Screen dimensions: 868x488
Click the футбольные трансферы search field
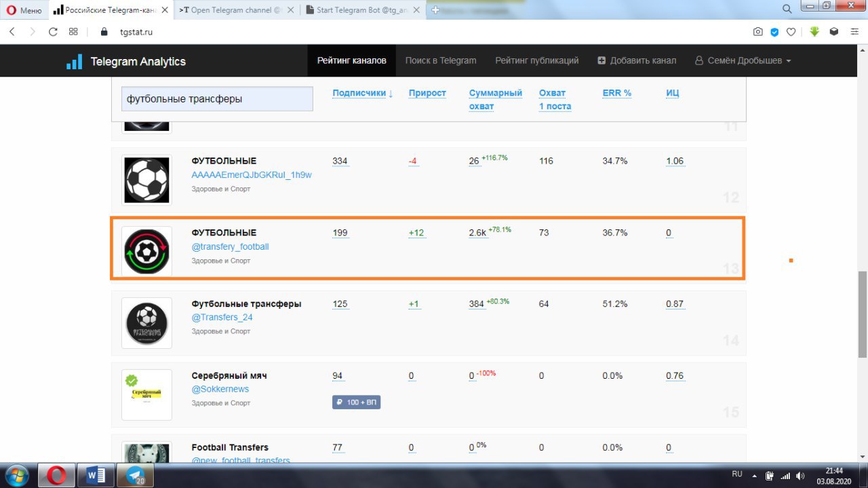217,98
